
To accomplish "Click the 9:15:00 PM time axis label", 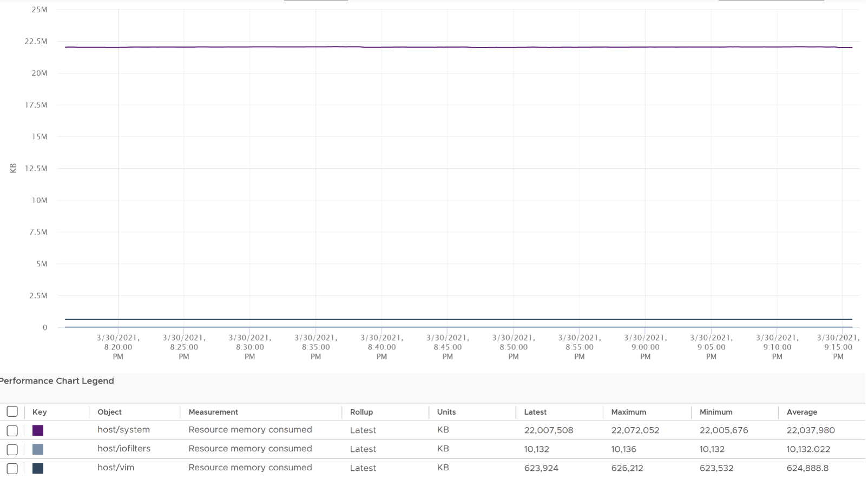I will click(x=838, y=347).
